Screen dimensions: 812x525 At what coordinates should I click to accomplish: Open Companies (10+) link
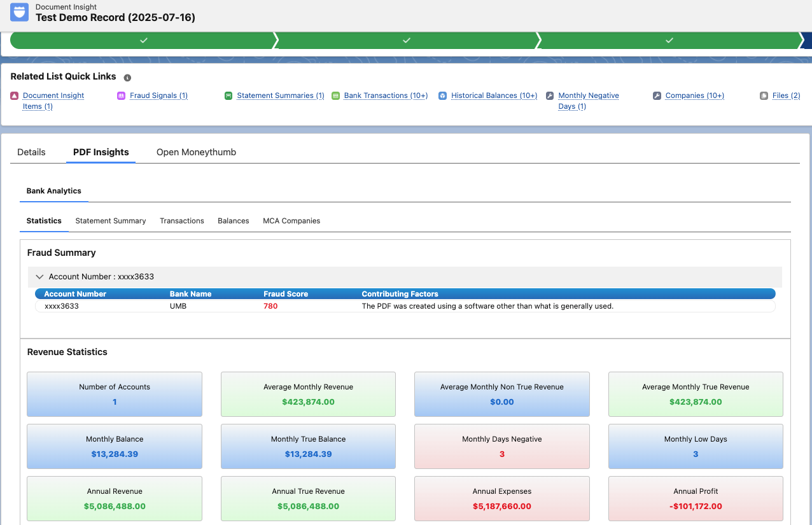pos(695,95)
